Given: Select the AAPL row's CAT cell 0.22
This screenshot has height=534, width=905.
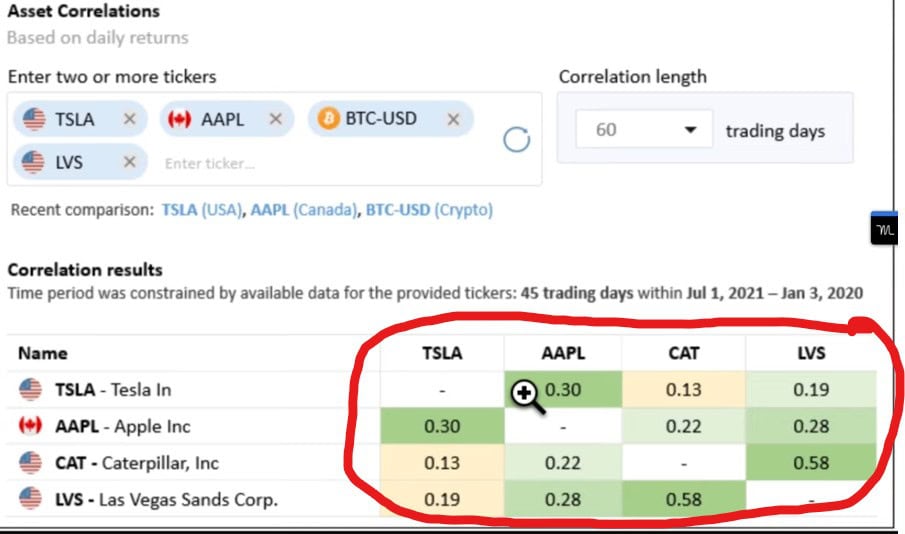Looking at the screenshot, I should [x=683, y=426].
